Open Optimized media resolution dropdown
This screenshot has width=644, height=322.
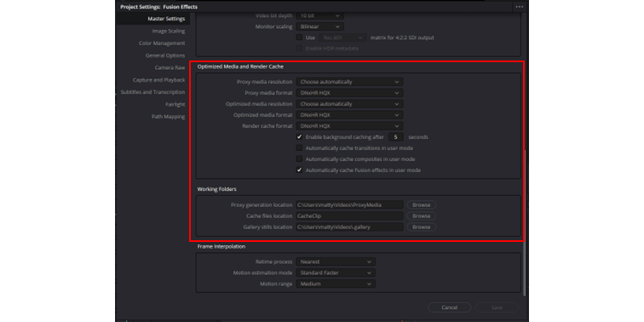pyautogui.click(x=349, y=104)
